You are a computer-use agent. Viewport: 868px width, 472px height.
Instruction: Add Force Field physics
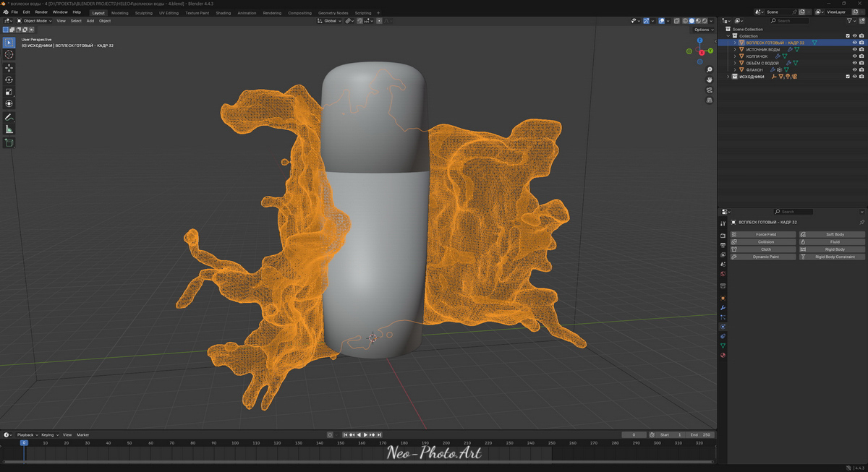763,234
